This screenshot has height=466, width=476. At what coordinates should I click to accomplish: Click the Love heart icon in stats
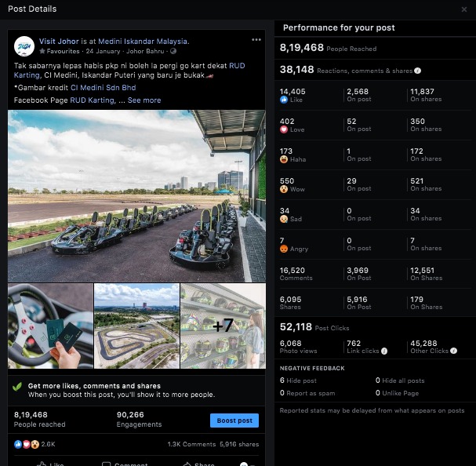(x=284, y=129)
